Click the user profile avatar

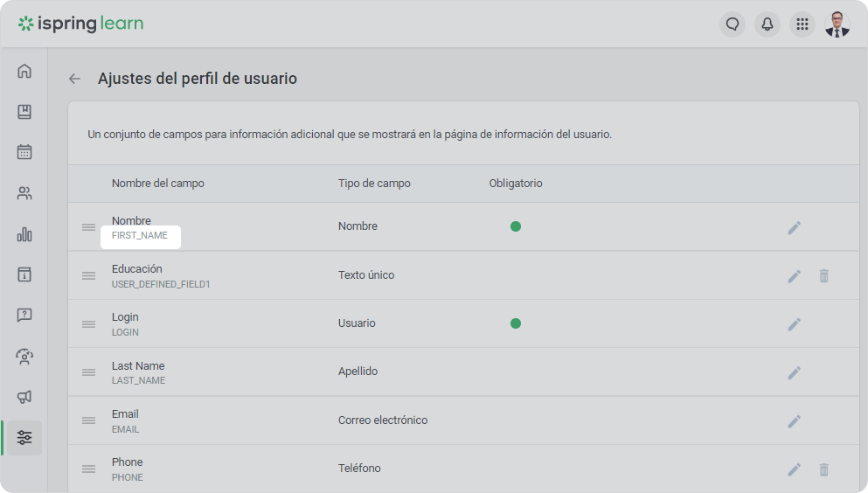tap(837, 24)
